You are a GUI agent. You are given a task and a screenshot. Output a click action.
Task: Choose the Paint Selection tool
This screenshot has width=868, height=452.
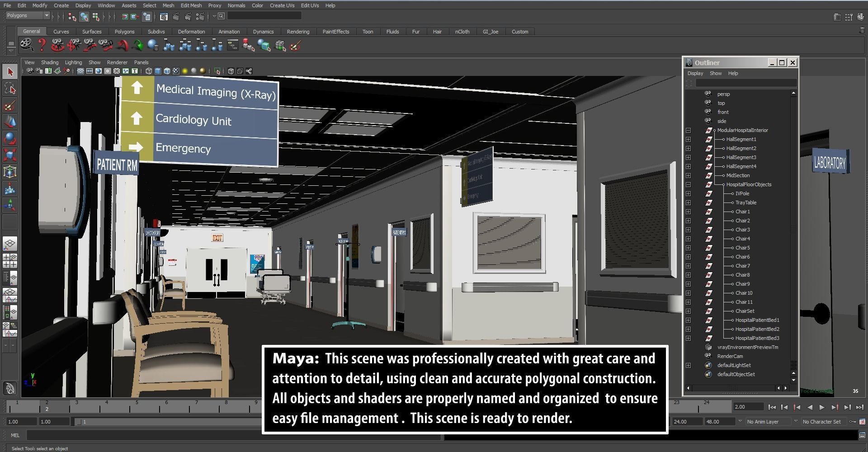pos(10,105)
